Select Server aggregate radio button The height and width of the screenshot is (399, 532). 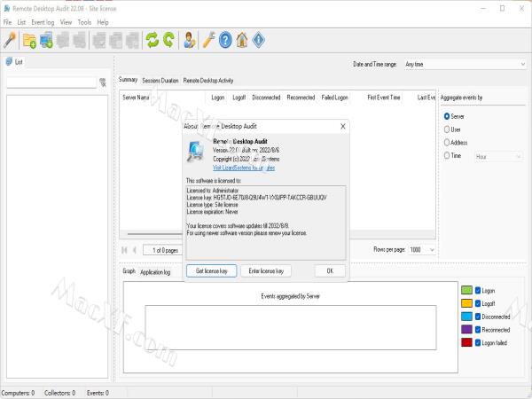click(x=447, y=116)
